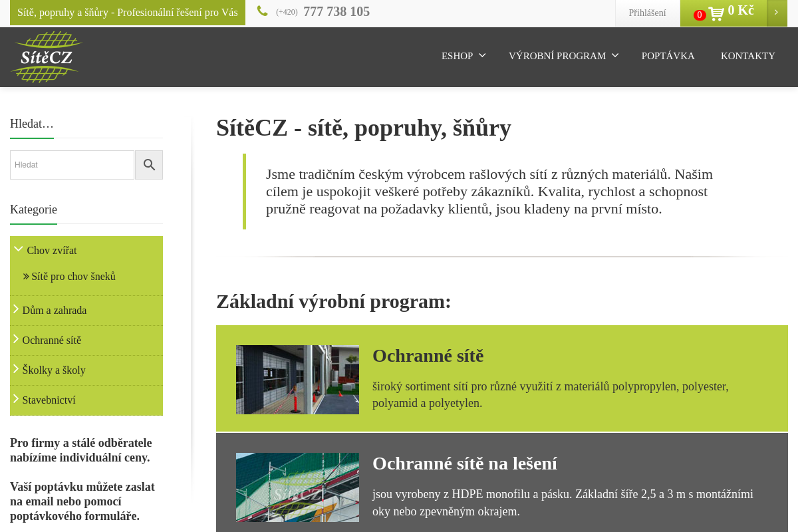The width and height of the screenshot is (798, 532).
Task: Click the page title SítěCZ - sítě, popruhy, šňůry
Action: [x=364, y=128]
